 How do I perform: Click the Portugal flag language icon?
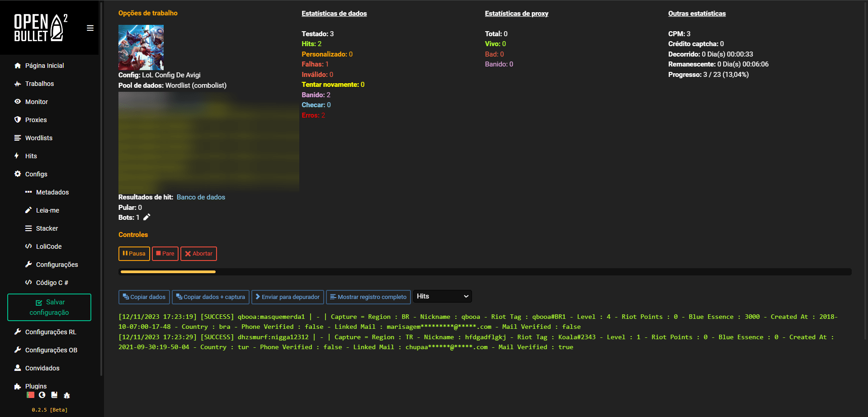click(x=30, y=395)
